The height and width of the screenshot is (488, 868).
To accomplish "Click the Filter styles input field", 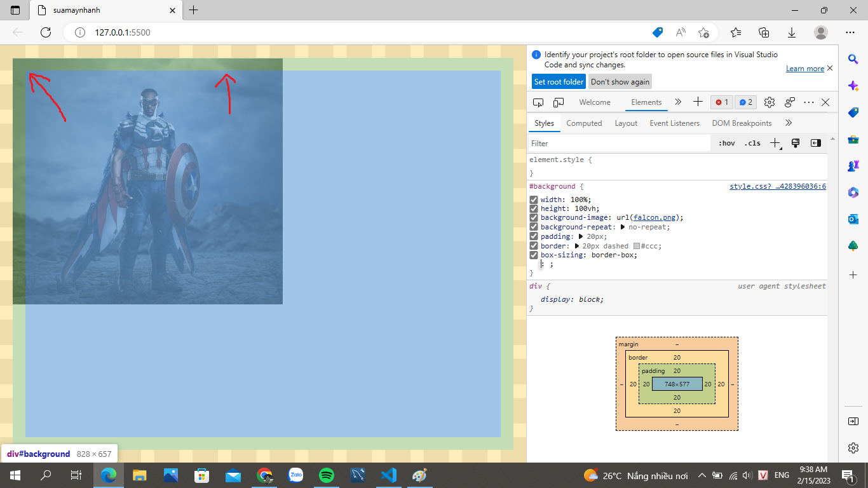I will (x=620, y=144).
